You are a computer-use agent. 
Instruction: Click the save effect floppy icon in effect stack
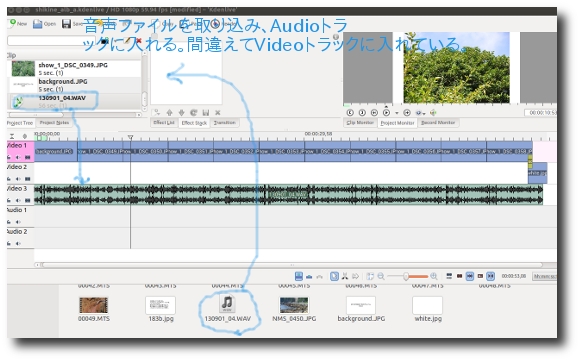(206, 112)
